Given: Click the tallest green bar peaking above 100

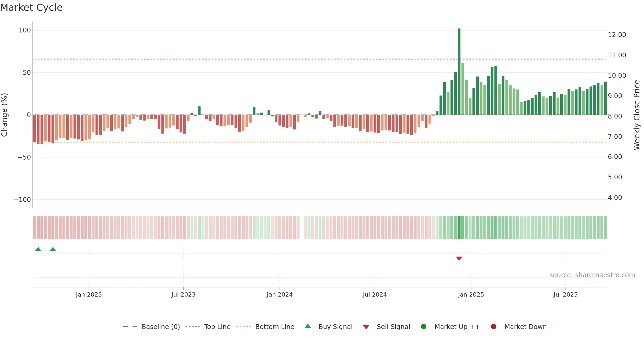Looking at the screenshot, I should [459, 72].
